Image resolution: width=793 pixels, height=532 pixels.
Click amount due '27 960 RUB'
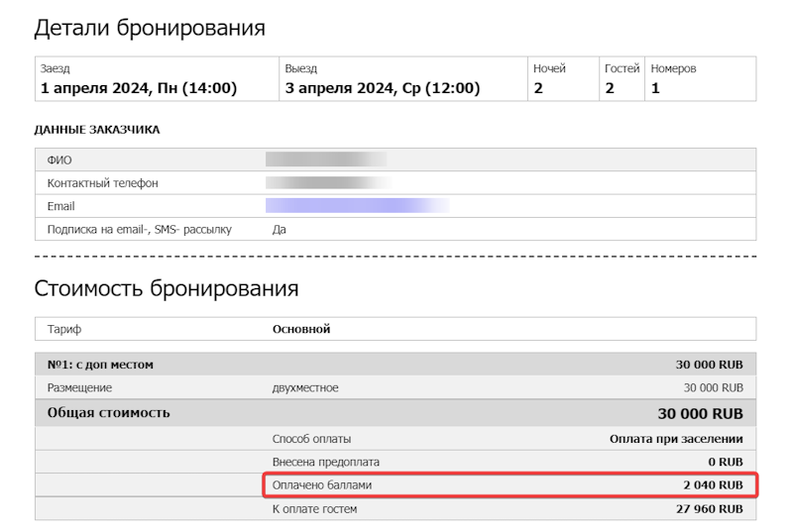click(x=710, y=509)
